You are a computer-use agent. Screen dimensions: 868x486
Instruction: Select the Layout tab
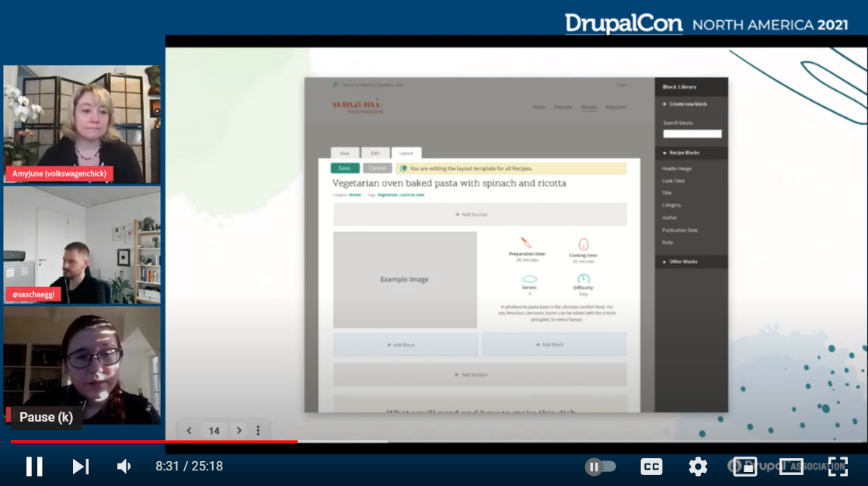click(x=406, y=153)
